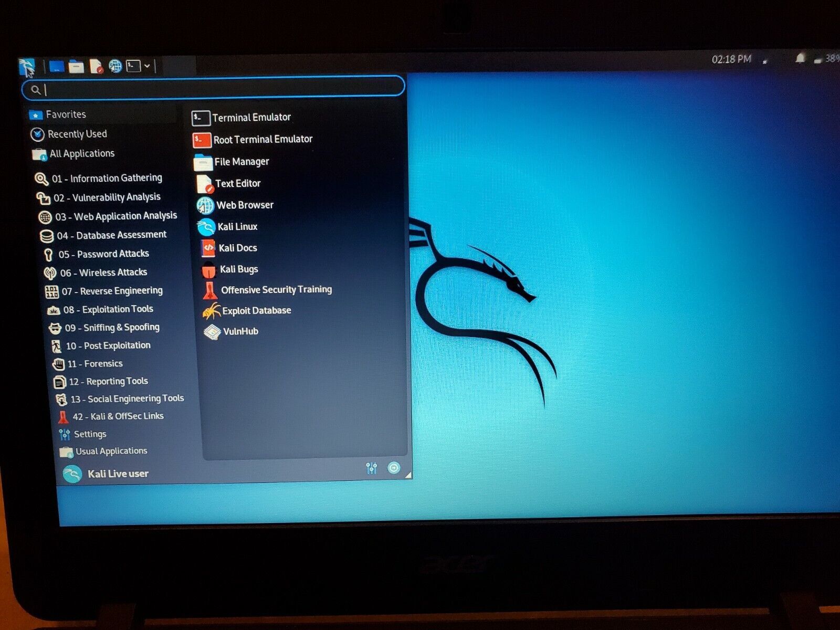Launch Root Terminal Emulator
Screen dimensions: 840x630
coord(253,140)
